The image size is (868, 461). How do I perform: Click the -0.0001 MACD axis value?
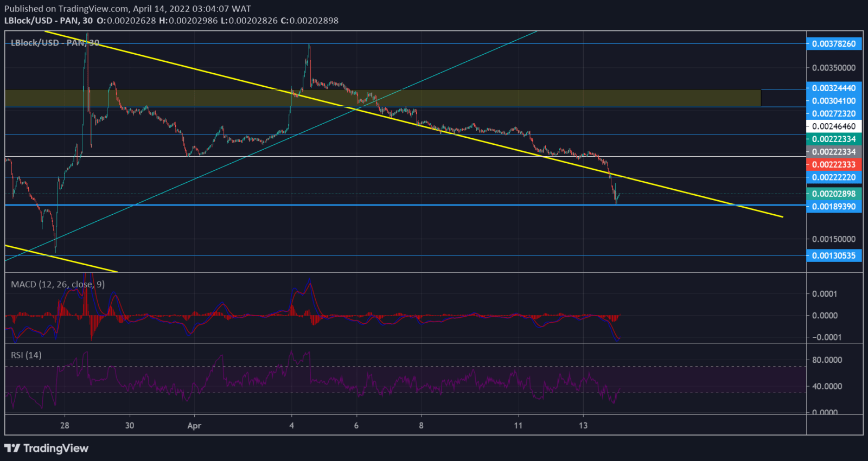[x=827, y=337]
